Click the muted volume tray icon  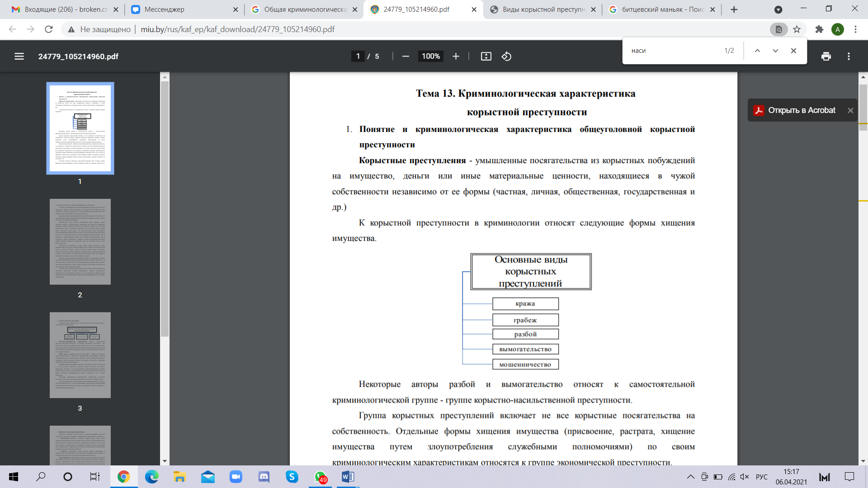(x=745, y=477)
